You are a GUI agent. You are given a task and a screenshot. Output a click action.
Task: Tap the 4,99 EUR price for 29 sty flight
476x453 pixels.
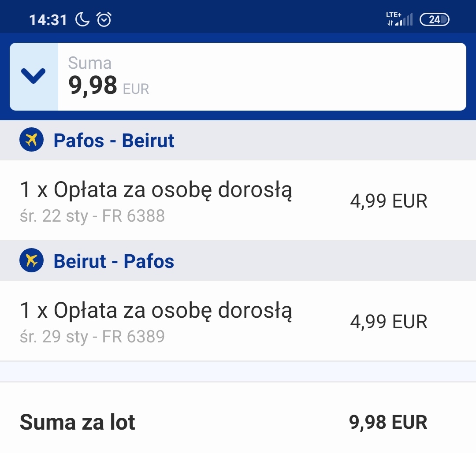[x=389, y=321]
